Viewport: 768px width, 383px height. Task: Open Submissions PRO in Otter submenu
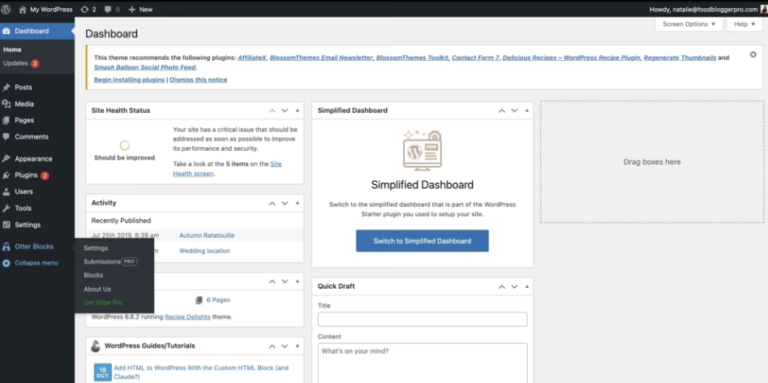[x=110, y=262]
